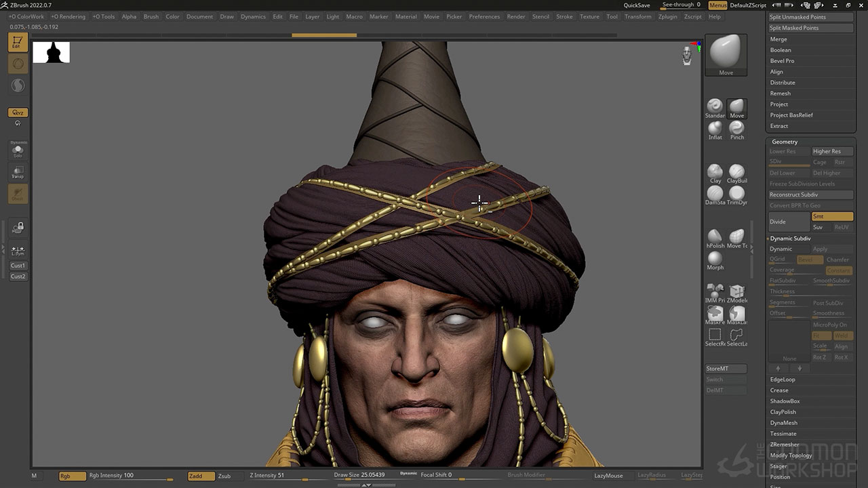Toggle Transp transparency mode
Image resolution: width=868 pixels, height=488 pixels.
click(18, 172)
